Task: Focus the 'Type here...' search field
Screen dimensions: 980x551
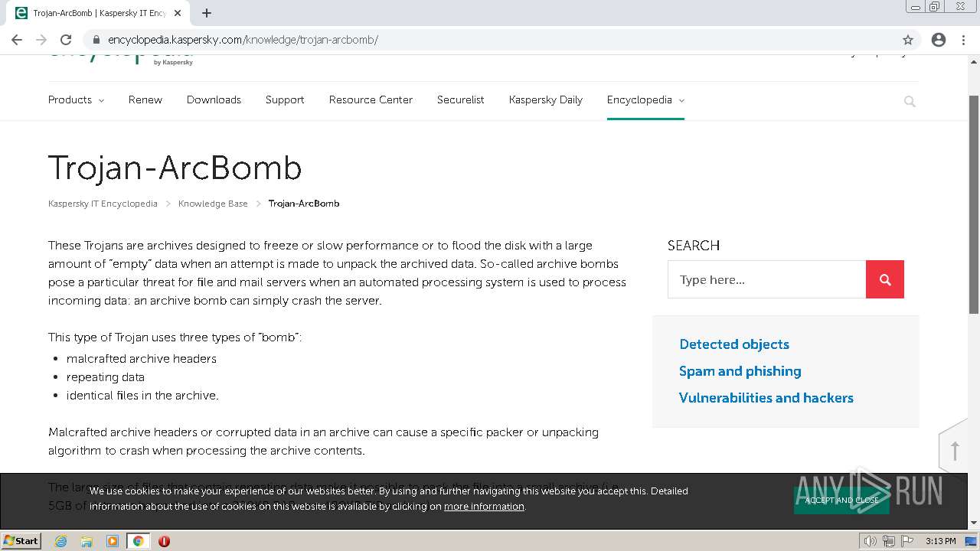Action: pyautogui.click(x=766, y=279)
